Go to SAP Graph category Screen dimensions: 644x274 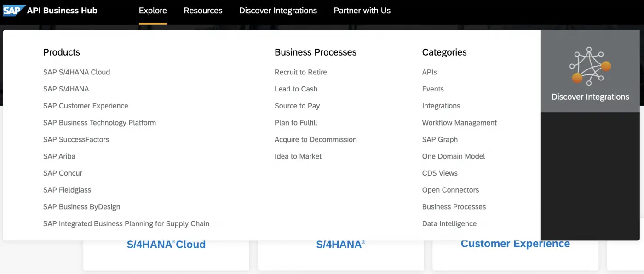click(440, 140)
